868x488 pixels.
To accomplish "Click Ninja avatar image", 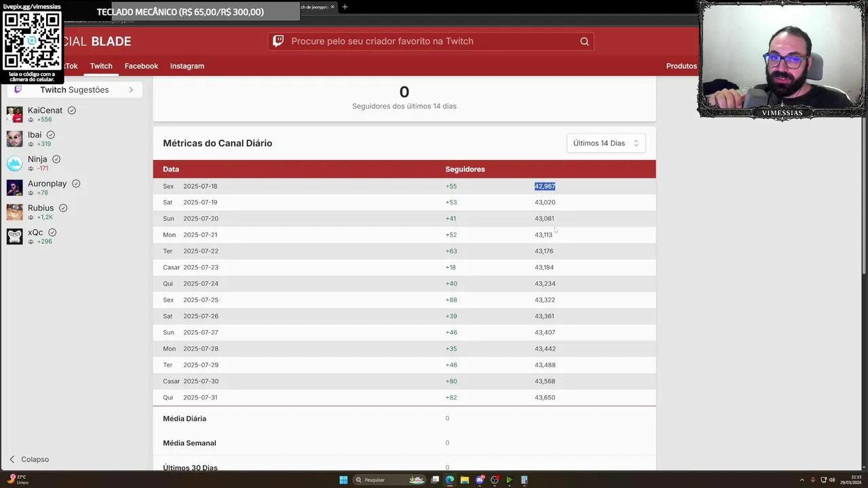I will pos(14,163).
